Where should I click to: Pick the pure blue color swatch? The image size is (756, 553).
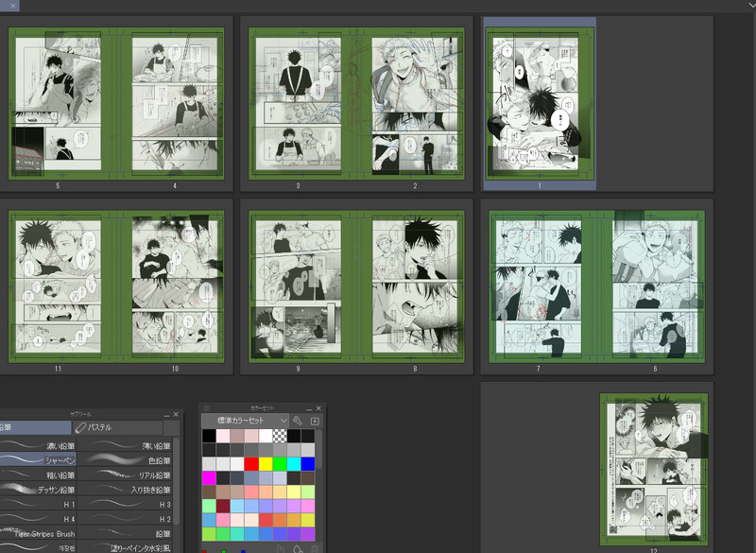tap(308, 464)
